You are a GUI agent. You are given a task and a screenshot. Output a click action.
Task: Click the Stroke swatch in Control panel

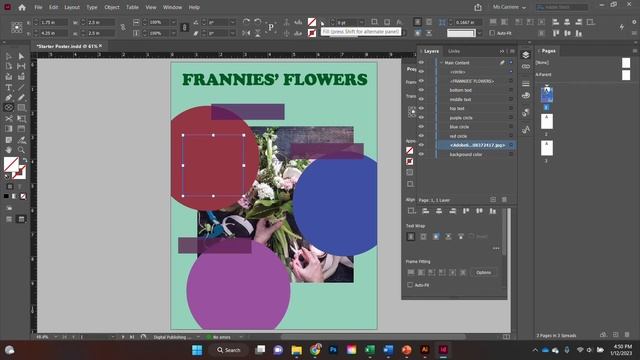[x=312, y=33]
